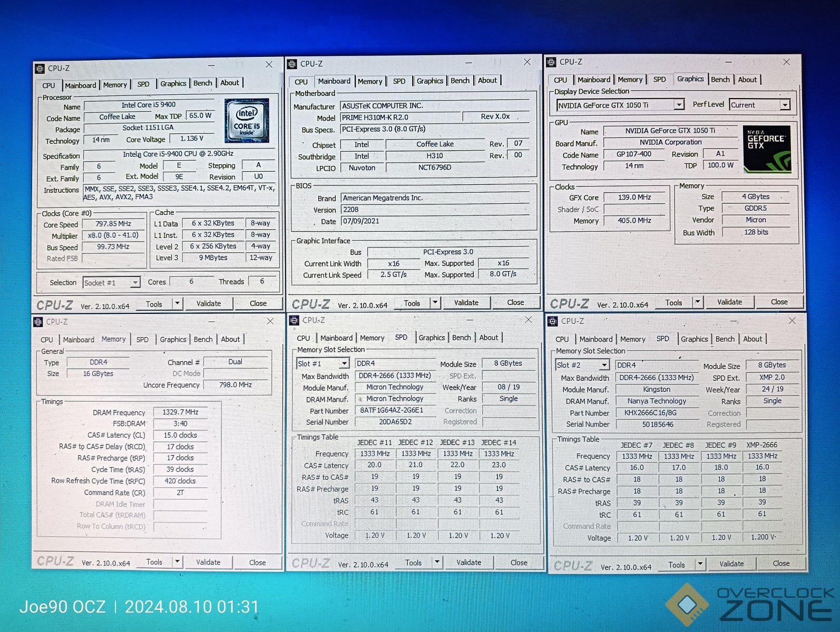840x632 pixels.
Task: Click the GFX Core clock value 139.0 MHz
Action: pos(635,197)
